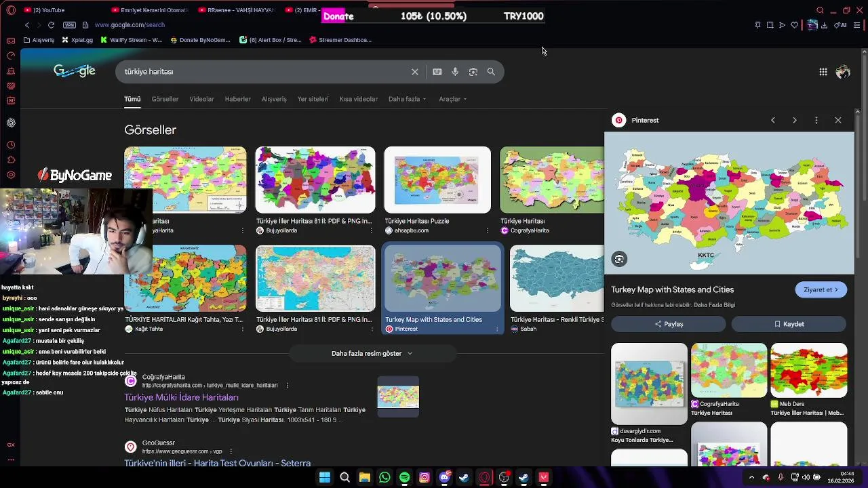The width and height of the screenshot is (868, 488).
Task: Open the on-screen keyboard input icon
Action: (x=437, y=72)
